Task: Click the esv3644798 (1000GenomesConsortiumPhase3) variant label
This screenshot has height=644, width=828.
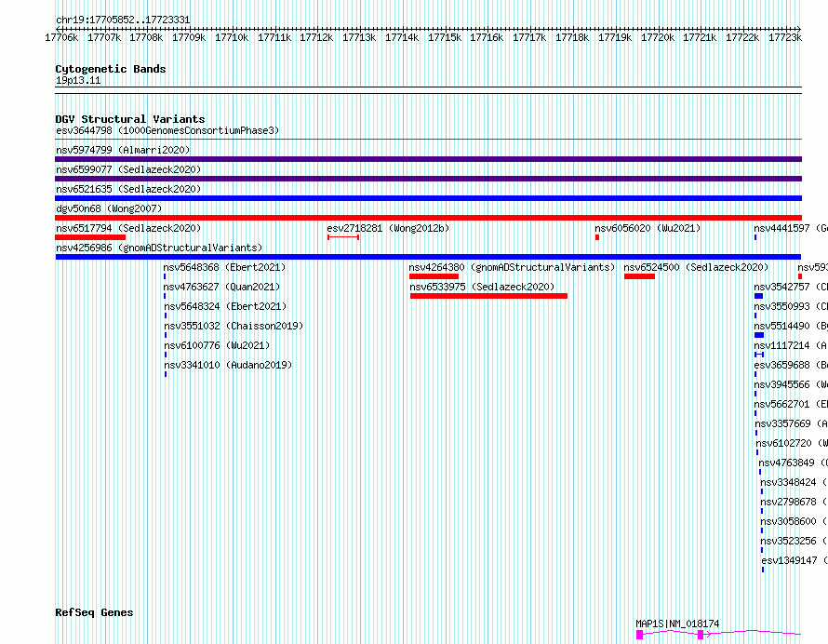Action: coord(167,130)
